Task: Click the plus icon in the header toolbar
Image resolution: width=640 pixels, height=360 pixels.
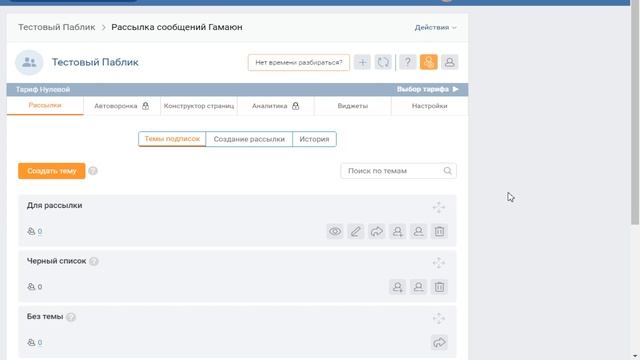Action: (362, 62)
